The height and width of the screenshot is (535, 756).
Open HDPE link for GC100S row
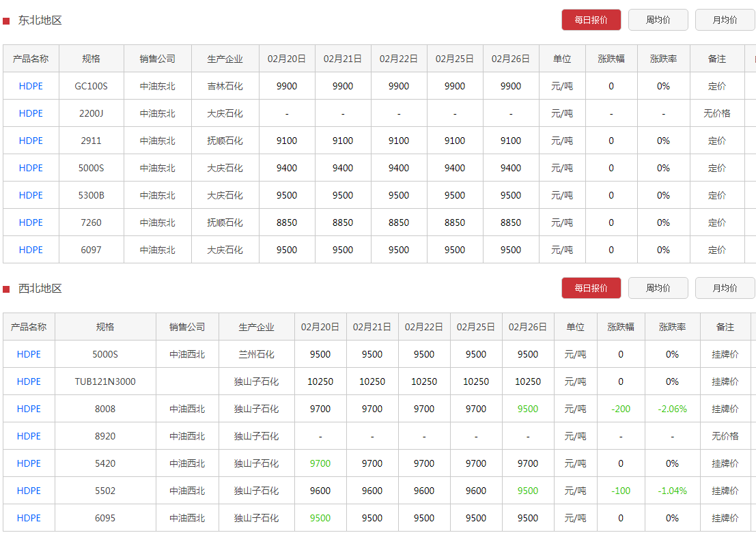pyautogui.click(x=31, y=86)
